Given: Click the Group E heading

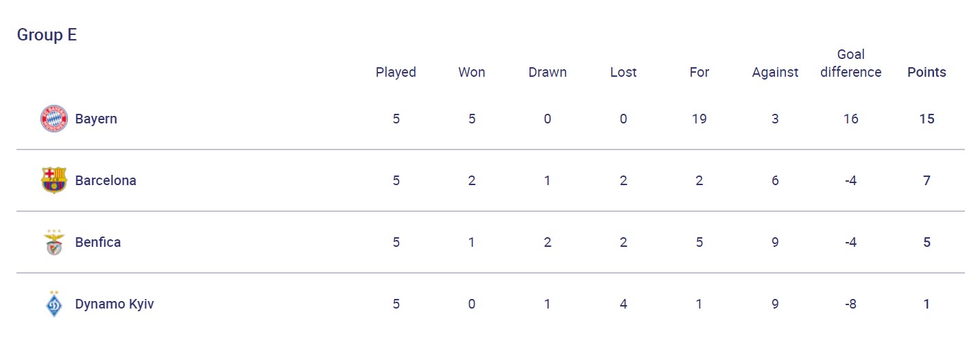Looking at the screenshot, I should click(x=47, y=35).
